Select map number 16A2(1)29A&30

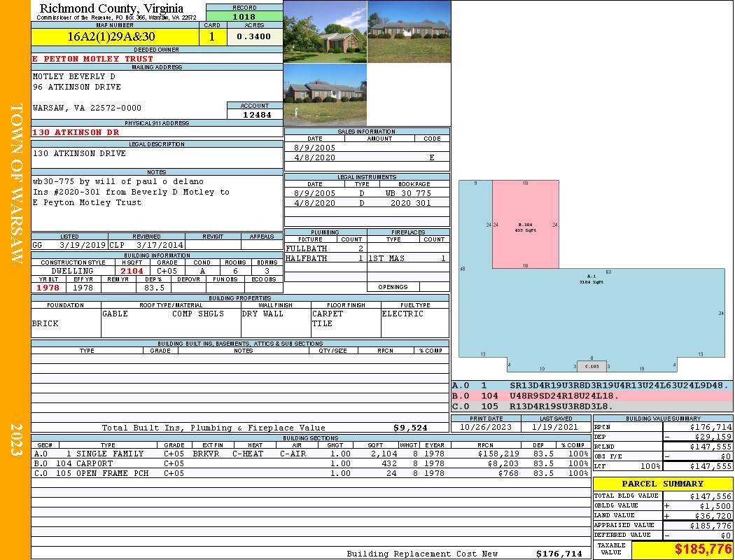click(111, 36)
